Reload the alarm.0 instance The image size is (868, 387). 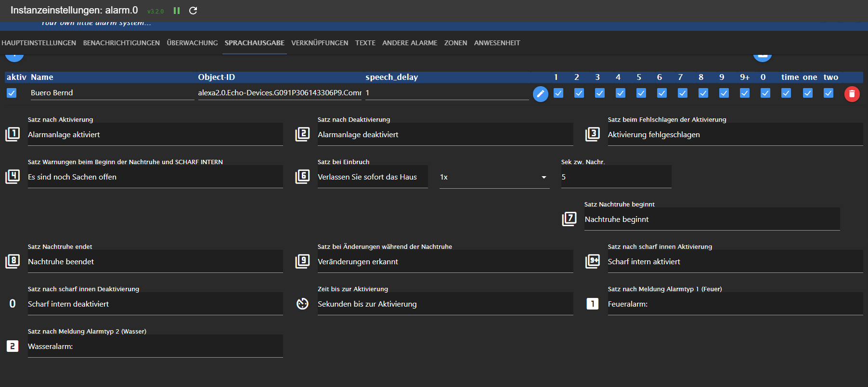click(193, 11)
